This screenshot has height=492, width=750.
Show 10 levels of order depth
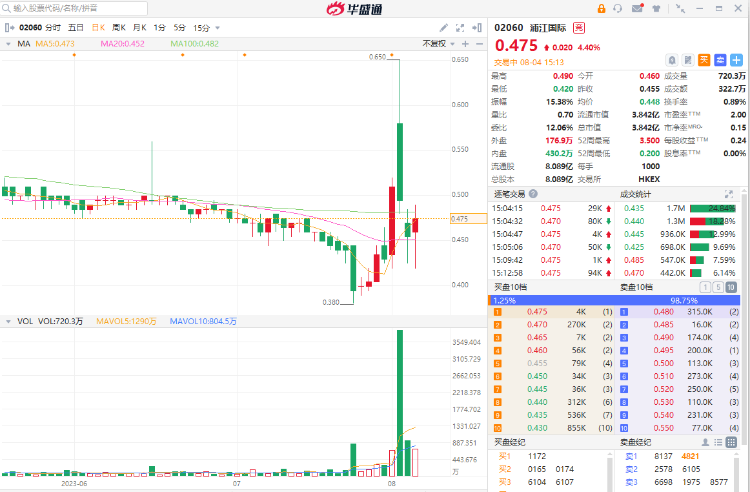[731, 287]
